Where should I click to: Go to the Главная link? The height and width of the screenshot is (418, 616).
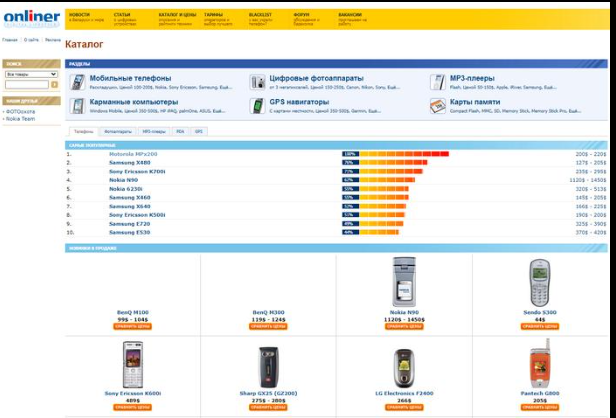[10, 40]
